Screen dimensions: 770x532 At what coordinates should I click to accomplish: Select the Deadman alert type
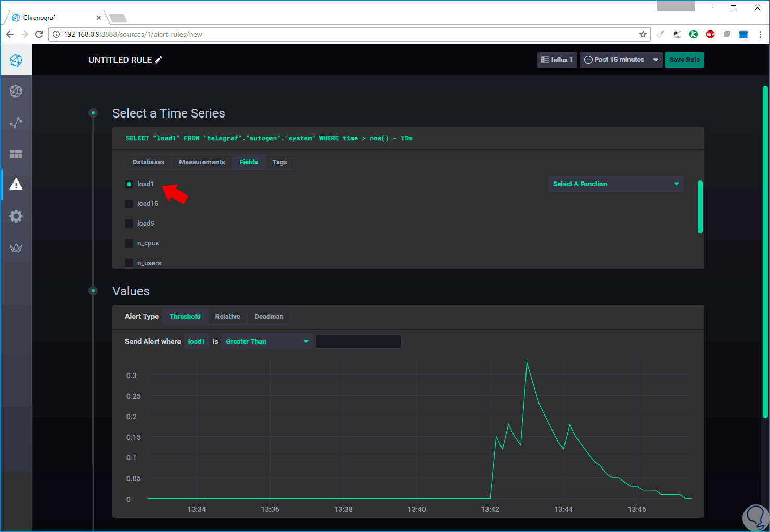tap(269, 317)
